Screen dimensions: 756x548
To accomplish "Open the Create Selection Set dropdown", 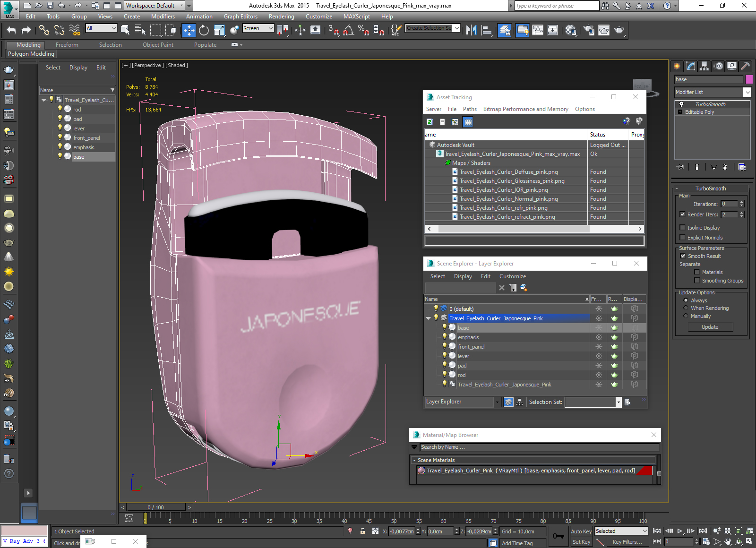I will click(x=456, y=28).
